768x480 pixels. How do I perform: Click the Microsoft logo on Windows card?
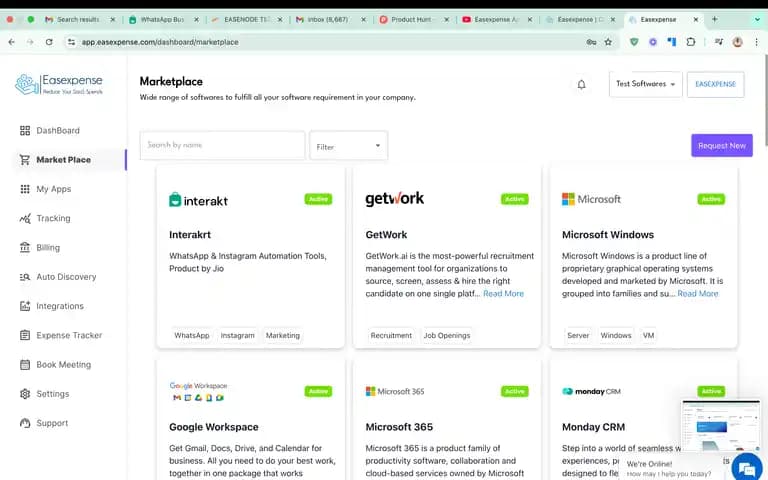(591, 199)
